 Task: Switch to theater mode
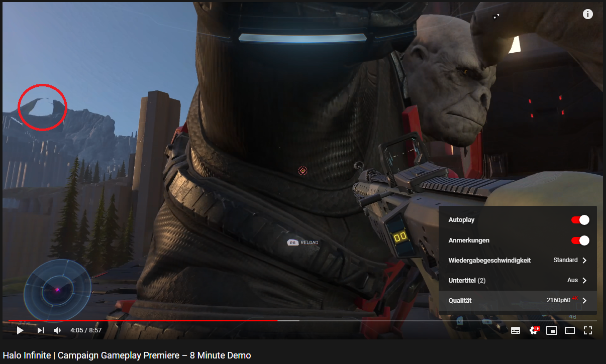point(570,330)
